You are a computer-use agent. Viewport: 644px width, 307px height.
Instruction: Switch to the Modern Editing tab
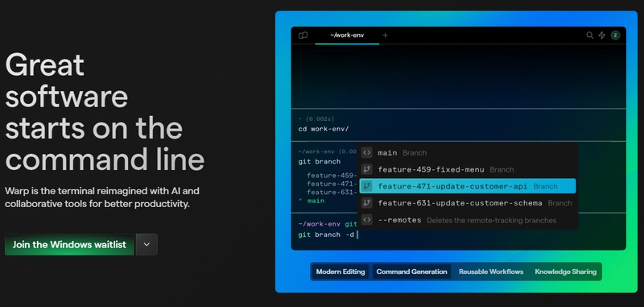click(341, 272)
